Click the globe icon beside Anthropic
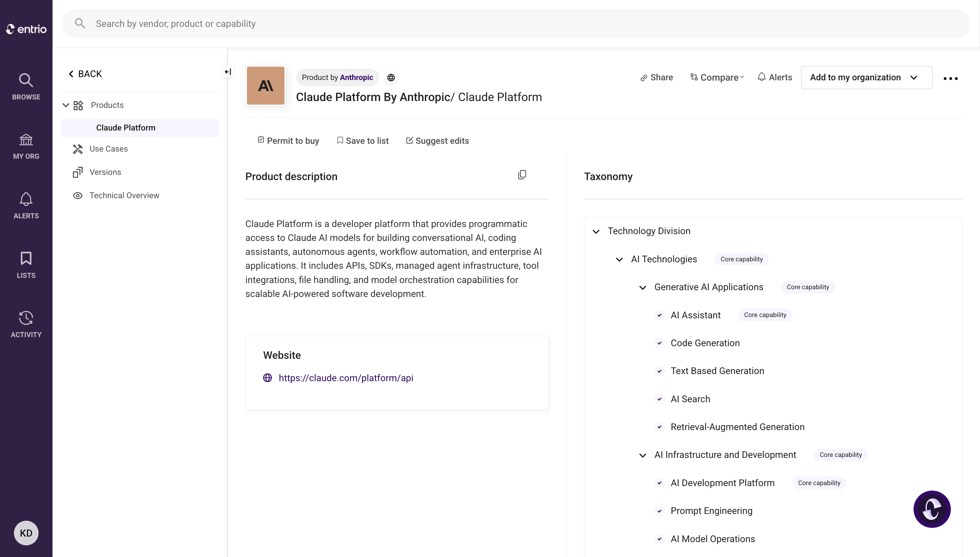Viewport: 980px width, 557px height. pos(391,78)
